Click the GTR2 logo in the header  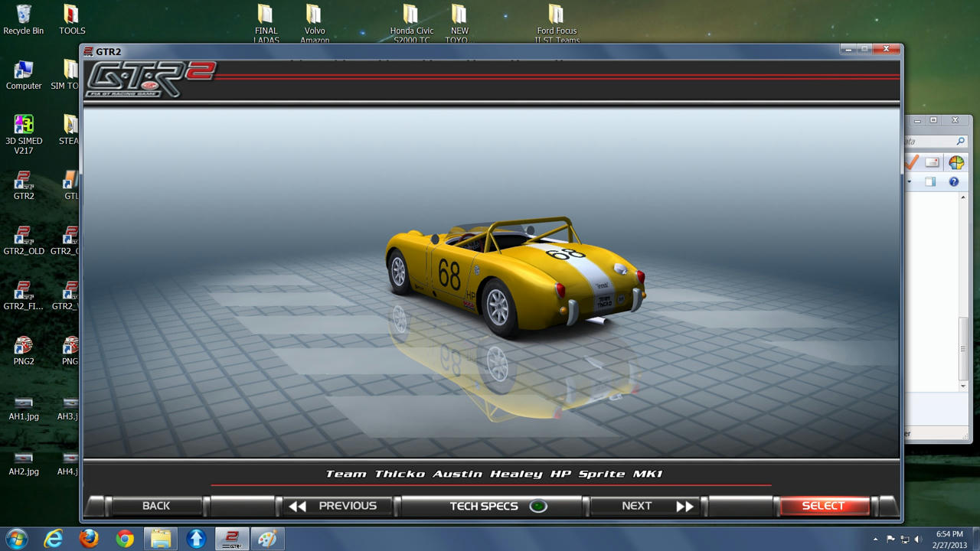coord(150,80)
